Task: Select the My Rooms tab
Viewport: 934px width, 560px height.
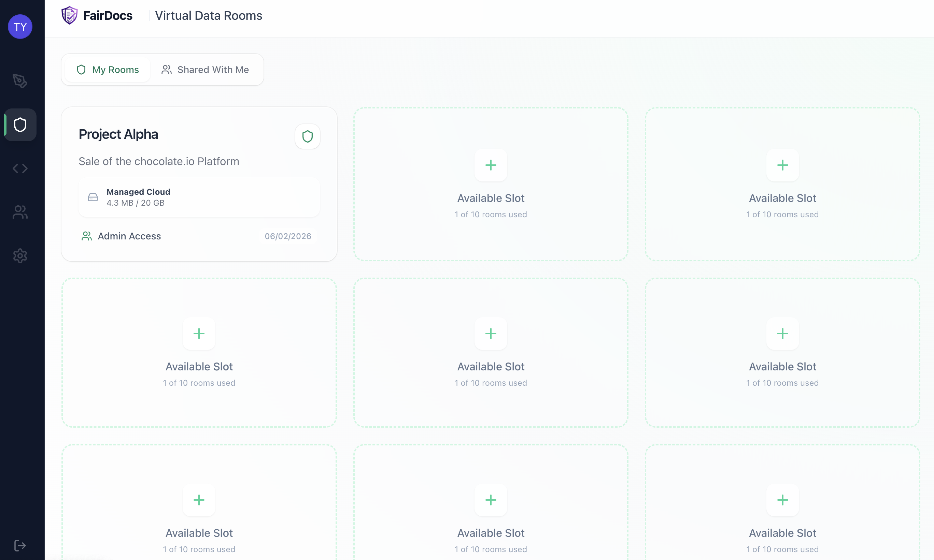Action: [107, 70]
